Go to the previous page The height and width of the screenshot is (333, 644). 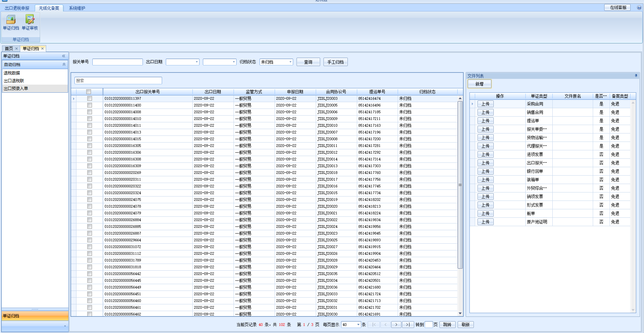tap(385, 325)
